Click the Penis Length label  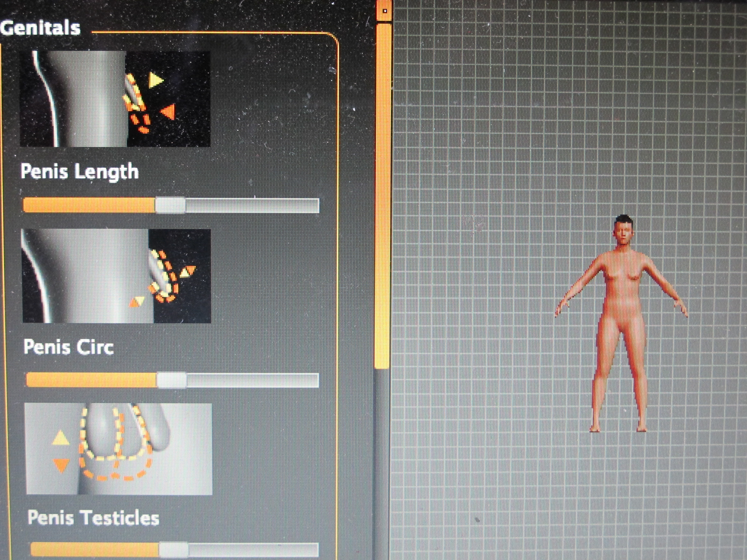click(80, 172)
